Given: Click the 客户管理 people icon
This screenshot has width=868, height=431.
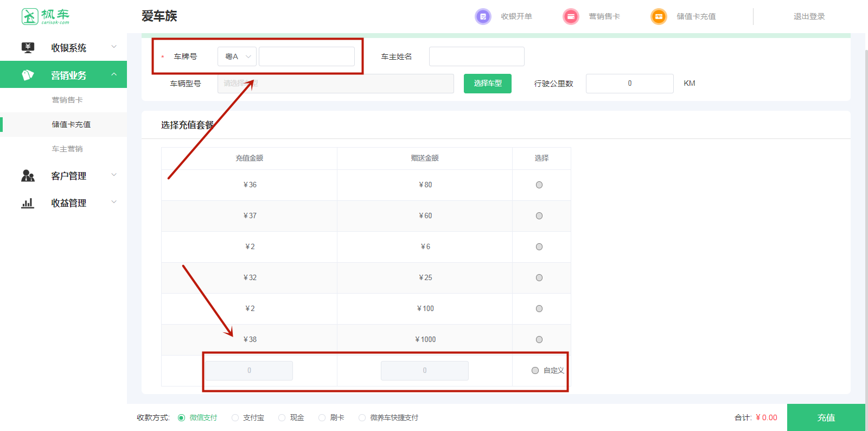Looking at the screenshot, I should pyautogui.click(x=28, y=176).
